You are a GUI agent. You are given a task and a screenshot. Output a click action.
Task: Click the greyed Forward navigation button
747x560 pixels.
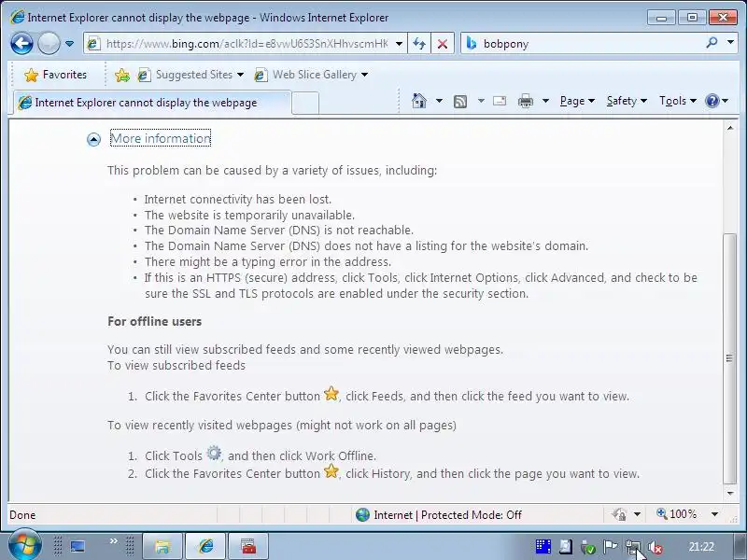[49, 44]
